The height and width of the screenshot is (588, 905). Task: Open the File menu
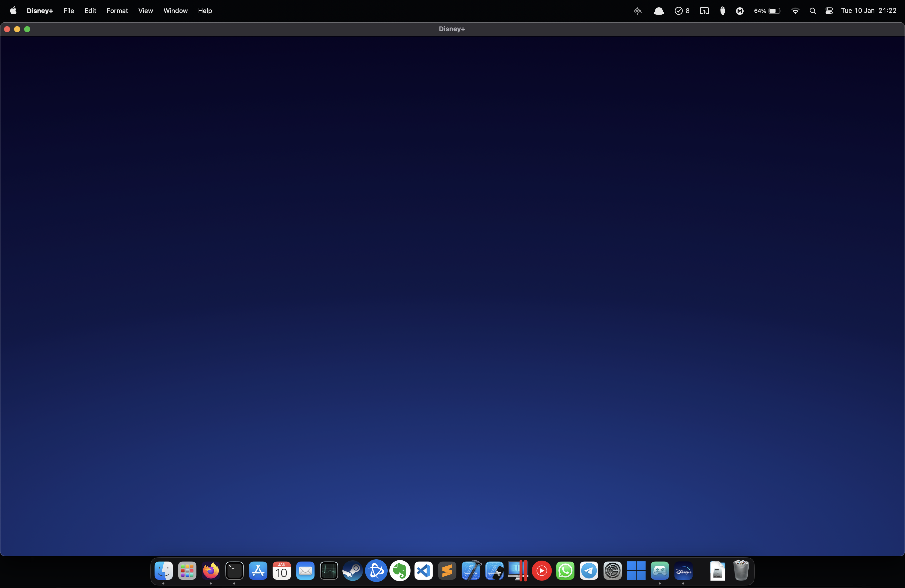[x=68, y=11]
